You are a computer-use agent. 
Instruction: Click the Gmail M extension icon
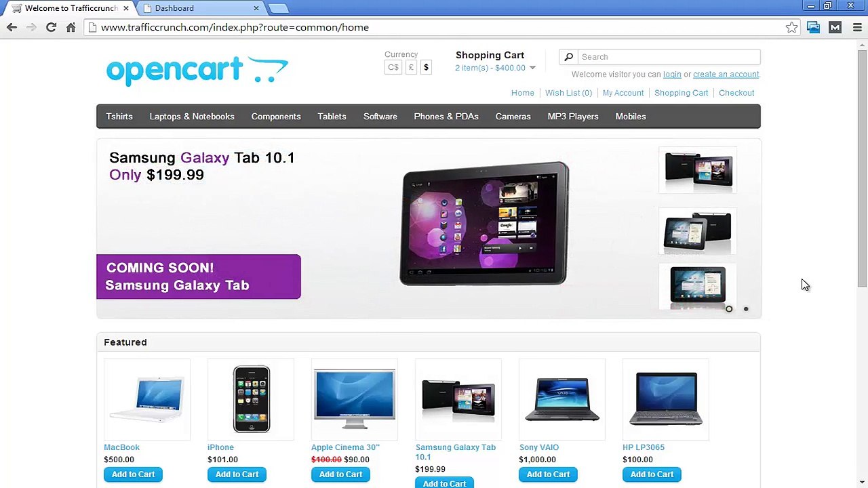click(835, 27)
